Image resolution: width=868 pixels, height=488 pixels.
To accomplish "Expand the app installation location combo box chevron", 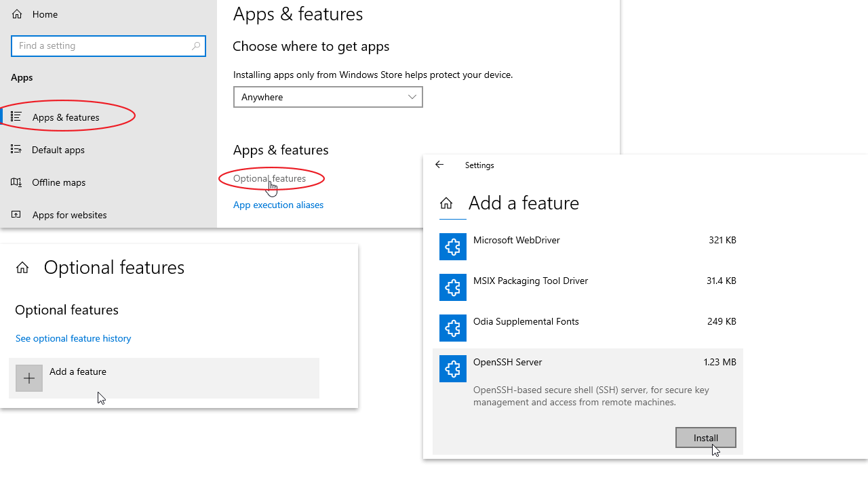I will pyautogui.click(x=412, y=96).
